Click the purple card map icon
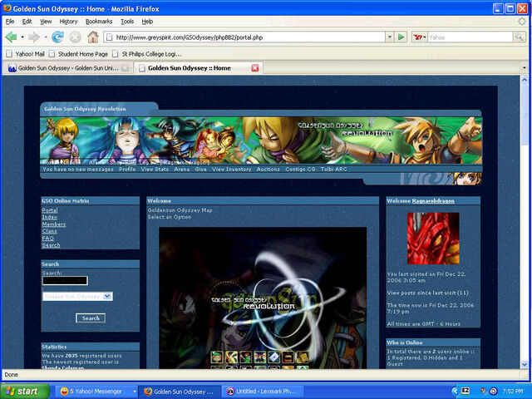 (274, 357)
